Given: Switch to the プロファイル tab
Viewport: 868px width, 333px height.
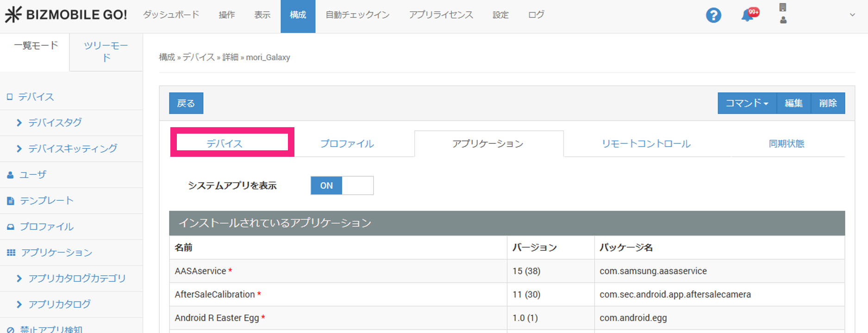Looking at the screenshot, I should pyautogui.click(x=347, y=144).
